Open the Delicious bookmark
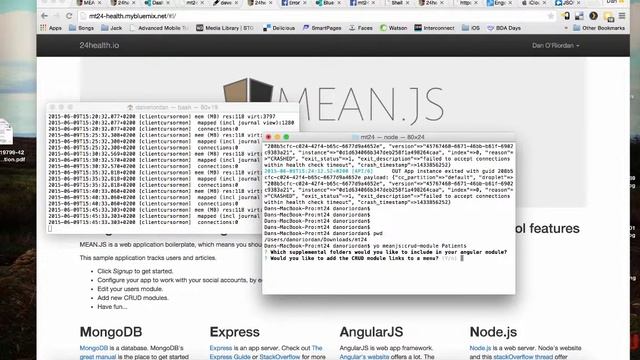640x360 pixels. (279, 28)
